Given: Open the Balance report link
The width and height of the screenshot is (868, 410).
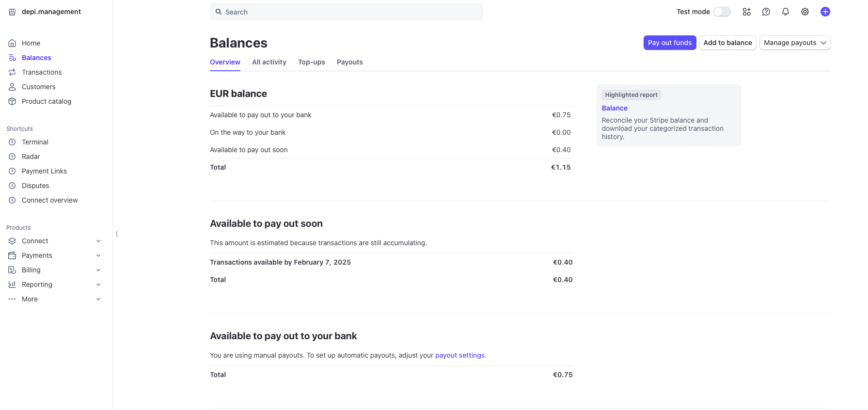Looking at the screenshot, I should click(615, 108).
